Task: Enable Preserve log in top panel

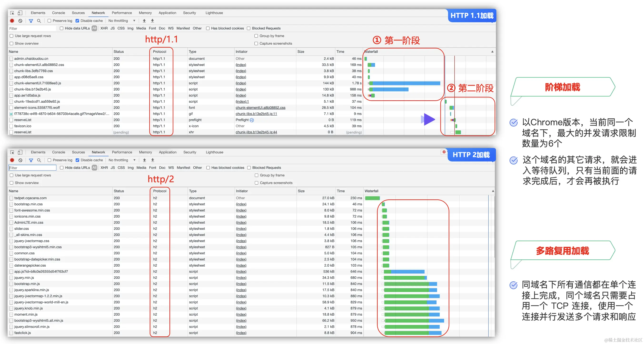Action: (50, 21)
